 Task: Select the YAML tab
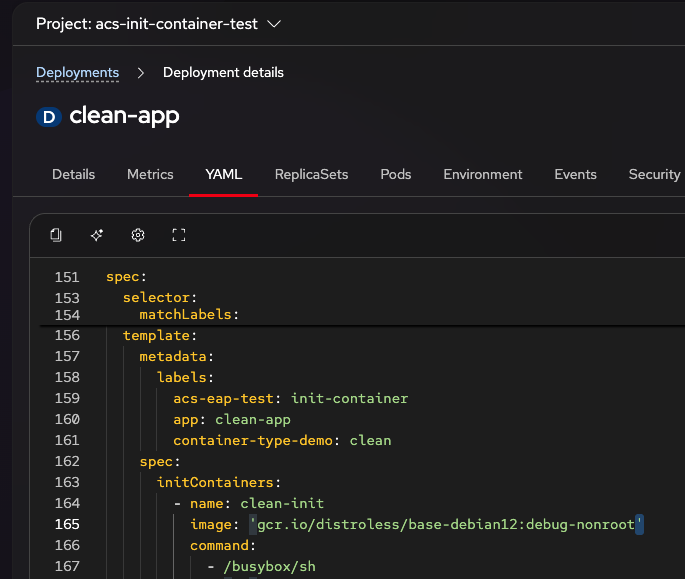224,174
